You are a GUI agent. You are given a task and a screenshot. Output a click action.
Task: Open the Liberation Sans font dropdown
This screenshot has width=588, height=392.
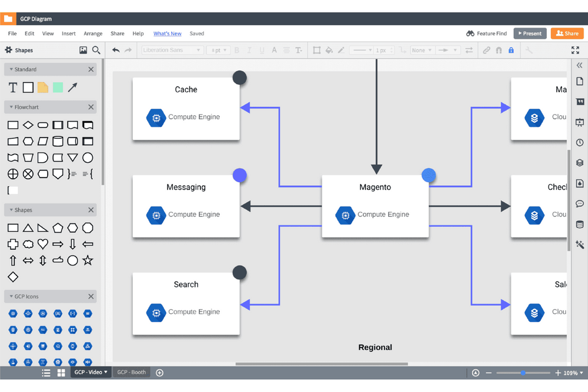[x=171, y=50]
